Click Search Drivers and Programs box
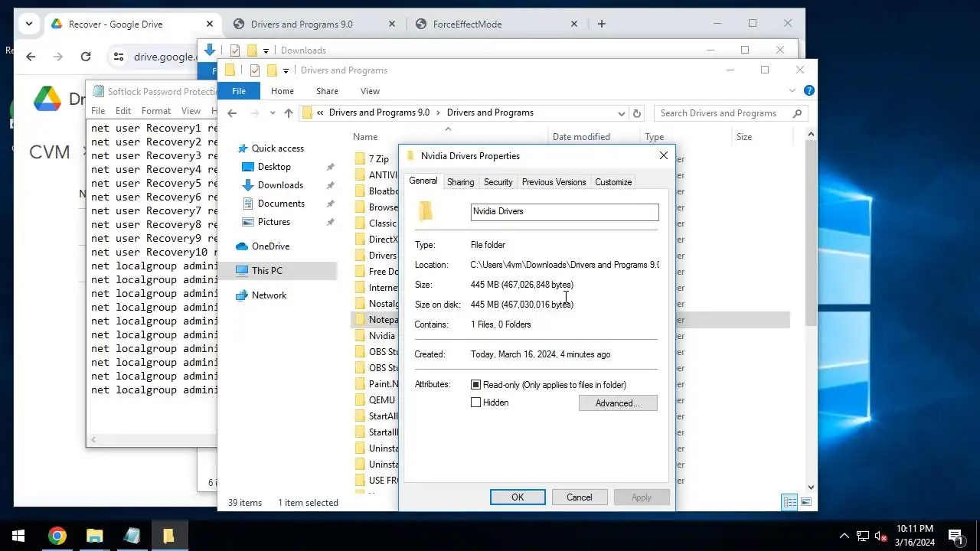Screen dimensions: 980x551 click(723, 113)
